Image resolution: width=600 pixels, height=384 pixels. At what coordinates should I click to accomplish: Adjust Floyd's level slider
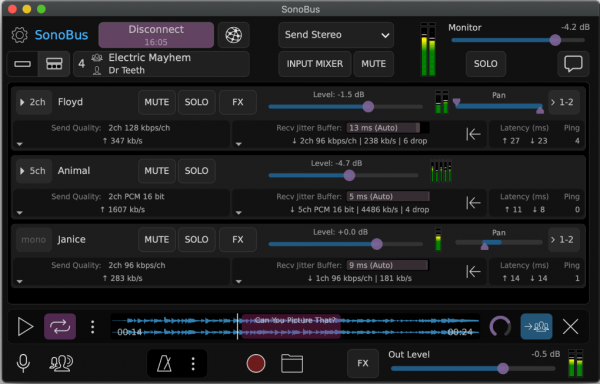pos(346,107)
